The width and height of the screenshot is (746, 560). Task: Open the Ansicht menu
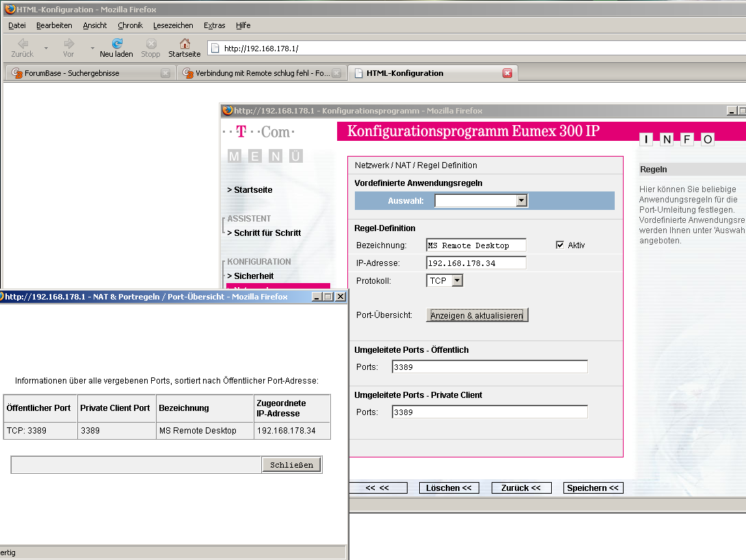(x=94, y=25)
